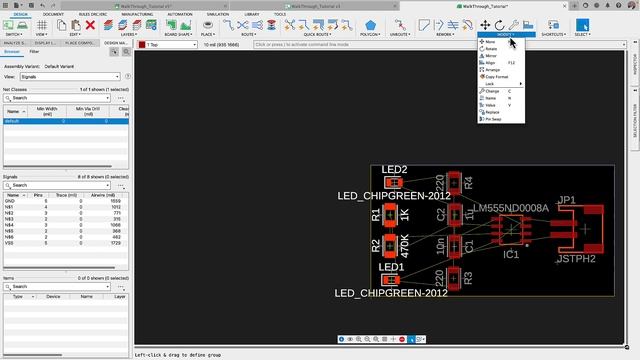Screen dimensions: 640x360
Task: Click the Fanout route icon
Action: [x=257, y=25]
